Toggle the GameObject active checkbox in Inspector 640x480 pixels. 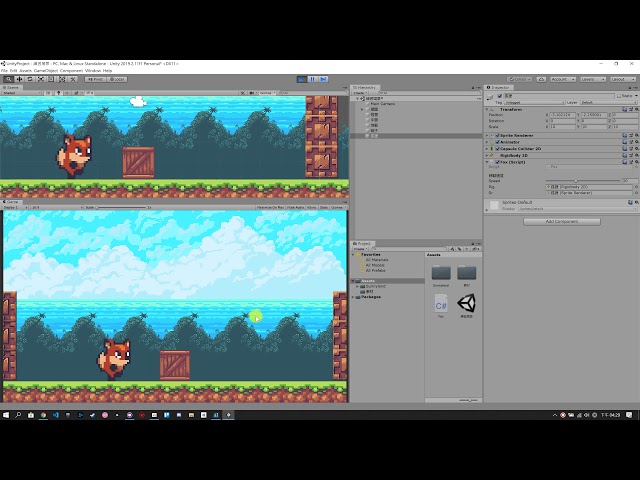500,96
